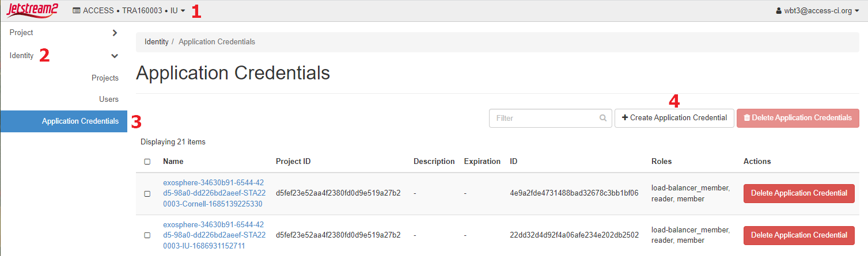Expand the Project section chevron
Image resolution: width=868 pixels, height=256 pixels.
pyautogui.click(x=115, y=33)
